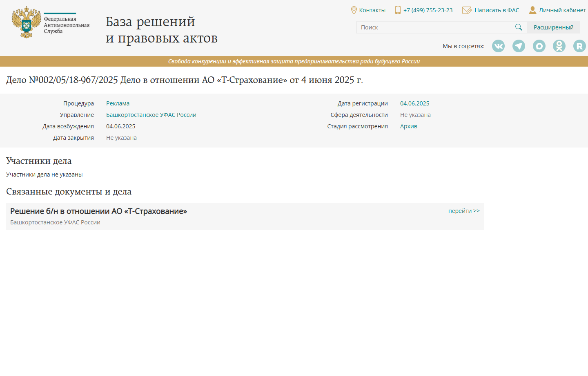Open the Odnoklassniki social icon
The image size is (588, 376).
point(559,46)
